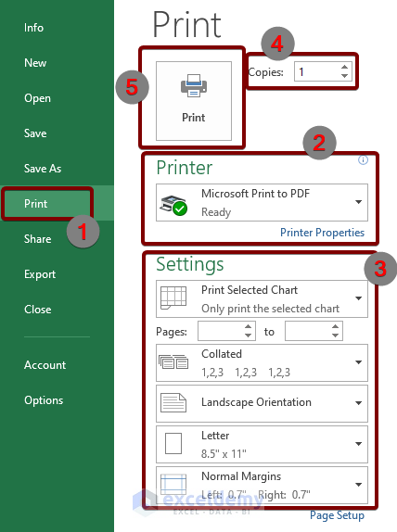Click the Microsoft Print to PDF printer icon
This screenshot has height=532, width=397.
tap(173, 205)
